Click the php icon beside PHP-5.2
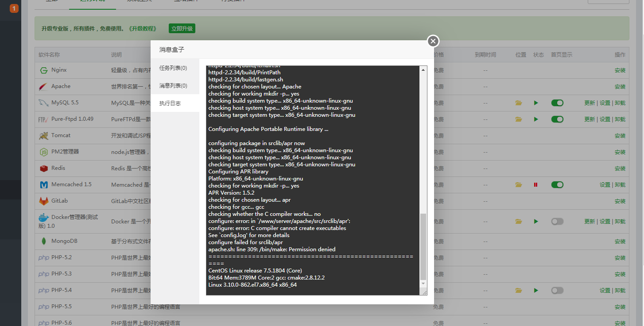 pyautogui.click(x=43, y=258)
